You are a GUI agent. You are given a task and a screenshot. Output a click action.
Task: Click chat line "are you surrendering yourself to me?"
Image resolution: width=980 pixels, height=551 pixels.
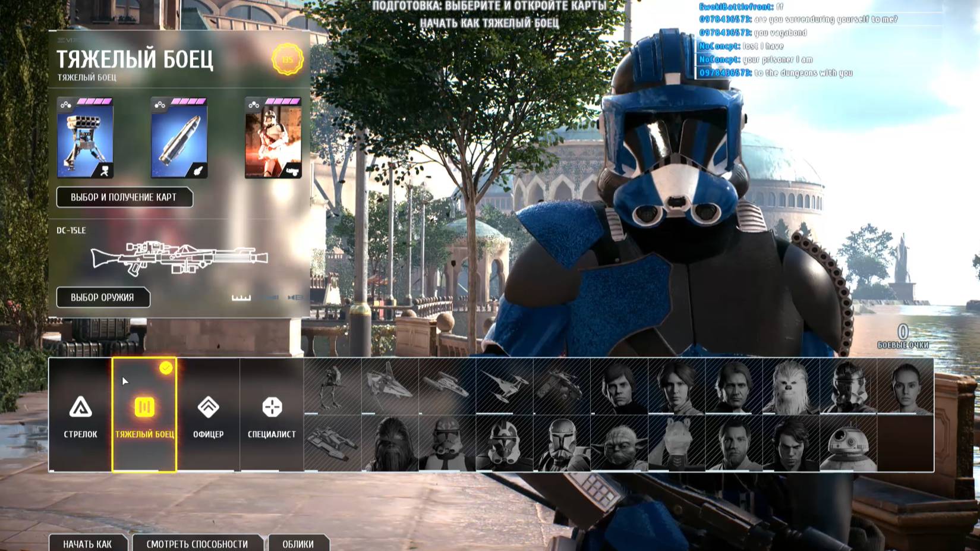point(826,20)
